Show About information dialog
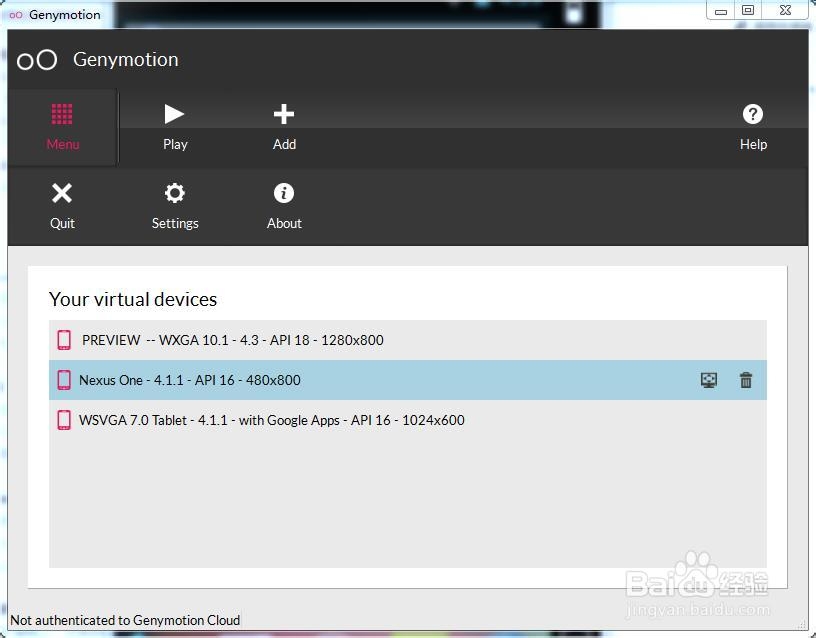 pyautogui.click(x=284, y=206)
